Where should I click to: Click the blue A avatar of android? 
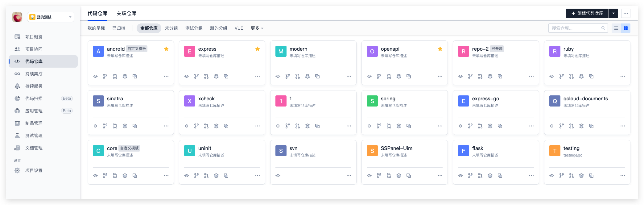[x=98, y=52]
